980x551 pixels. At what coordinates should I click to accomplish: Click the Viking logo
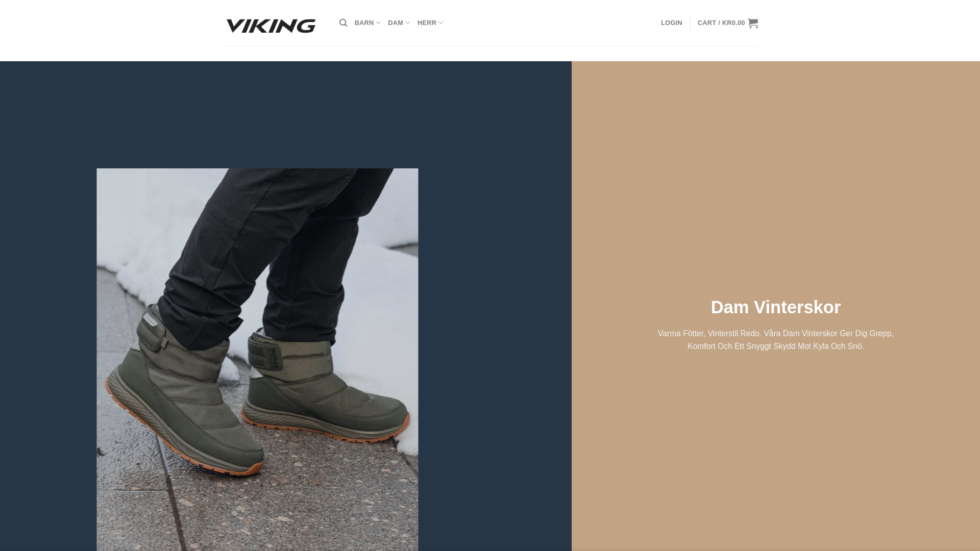(271, 26)
